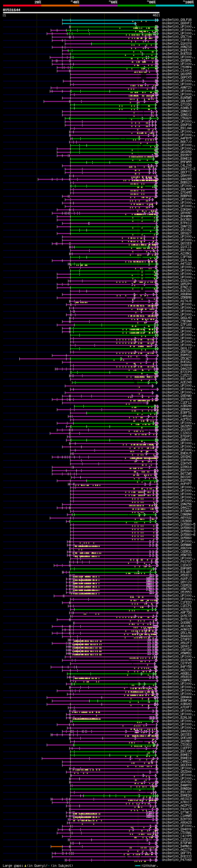Screen dimensions: 197x868
Task: Select hit label UniRef100_Q1KUY6
Action: pos(177,43)
